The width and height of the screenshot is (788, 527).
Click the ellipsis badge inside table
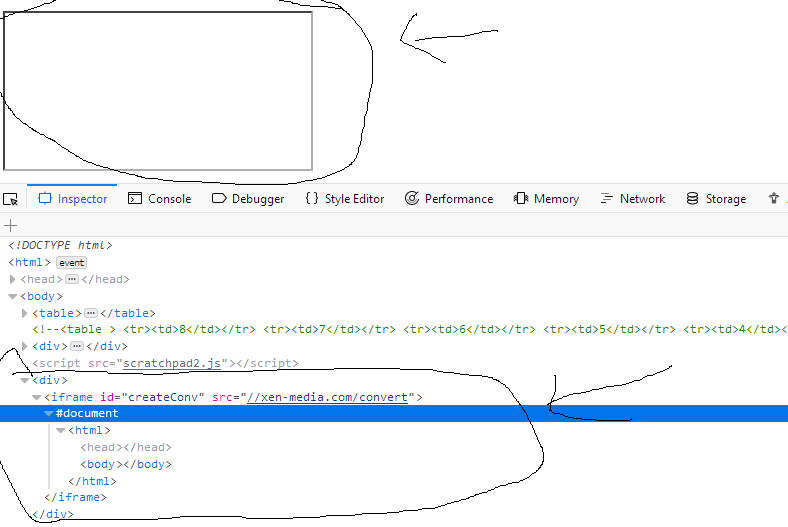coord(90,313)
